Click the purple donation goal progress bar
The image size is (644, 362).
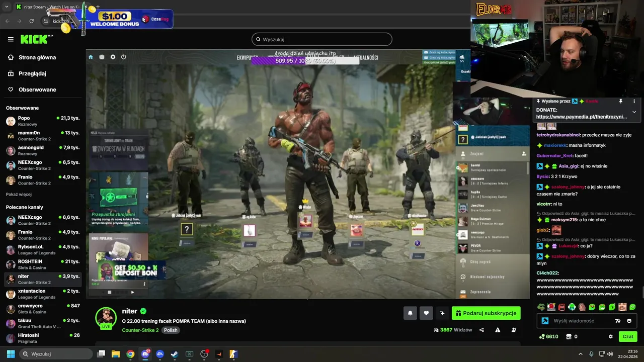(x=305, y=61)
